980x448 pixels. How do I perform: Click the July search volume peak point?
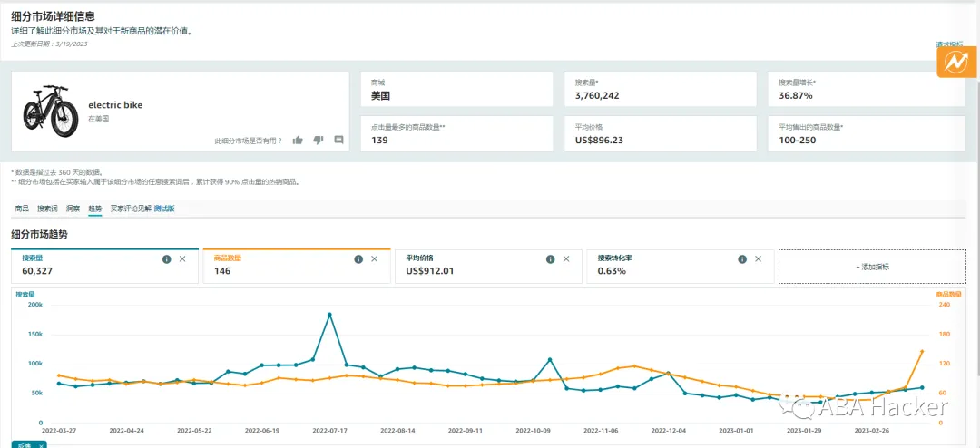329,315
